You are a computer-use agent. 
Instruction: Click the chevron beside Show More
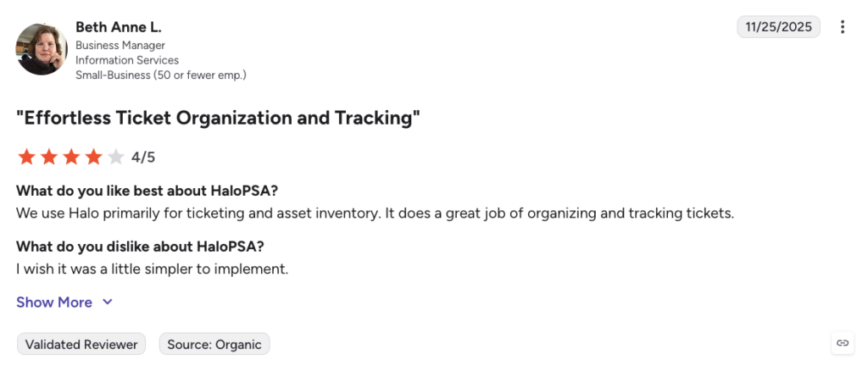click(108, 302)
